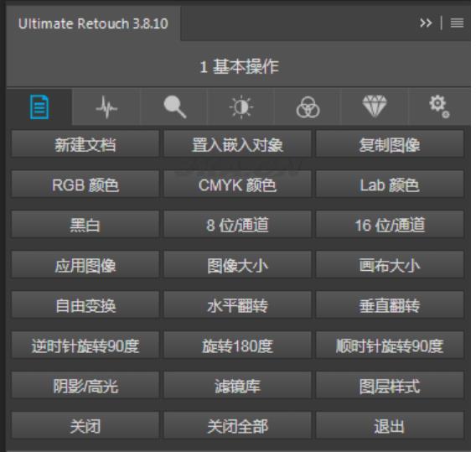Viewport: 476px width, 452px height.
Task: Set 16 位/通道 bit depth
Action: (390, 225)
